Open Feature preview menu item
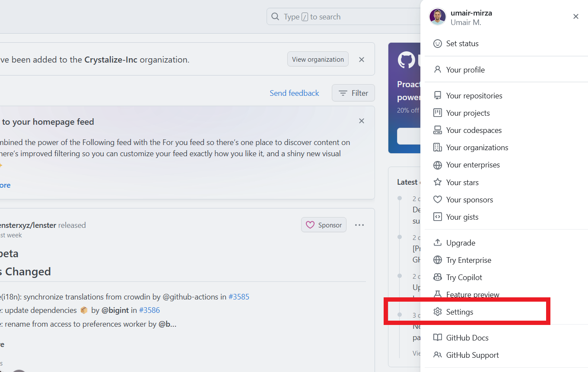Screen dimensions: 588x372 pyautogui.click(x=506, y=295)
